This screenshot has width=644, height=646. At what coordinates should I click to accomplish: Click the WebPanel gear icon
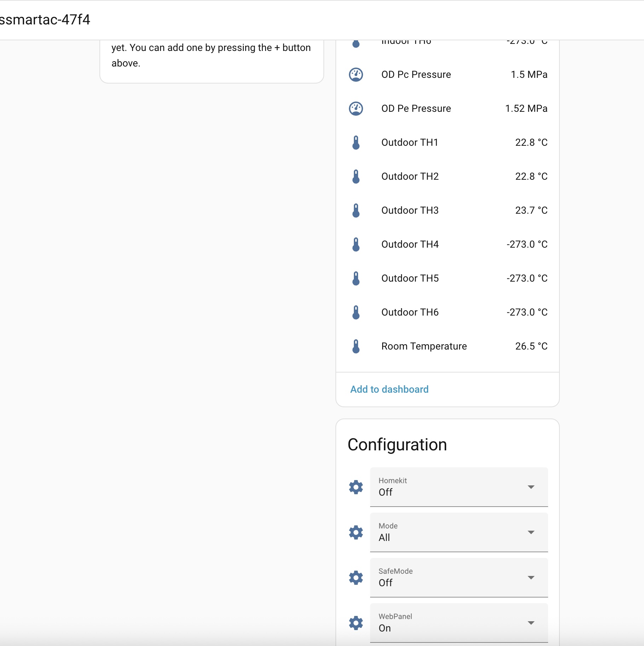click(356, 623)
